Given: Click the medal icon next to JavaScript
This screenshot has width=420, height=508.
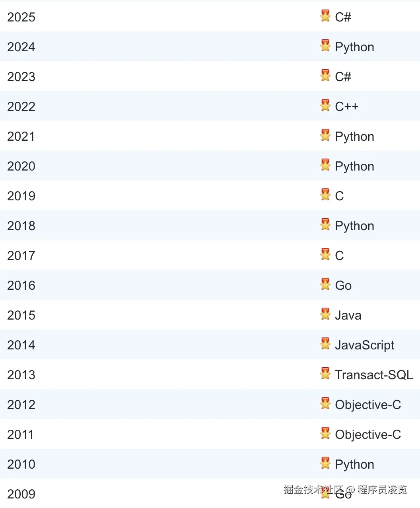Looking at the screenshot, I should click(325, 344).
